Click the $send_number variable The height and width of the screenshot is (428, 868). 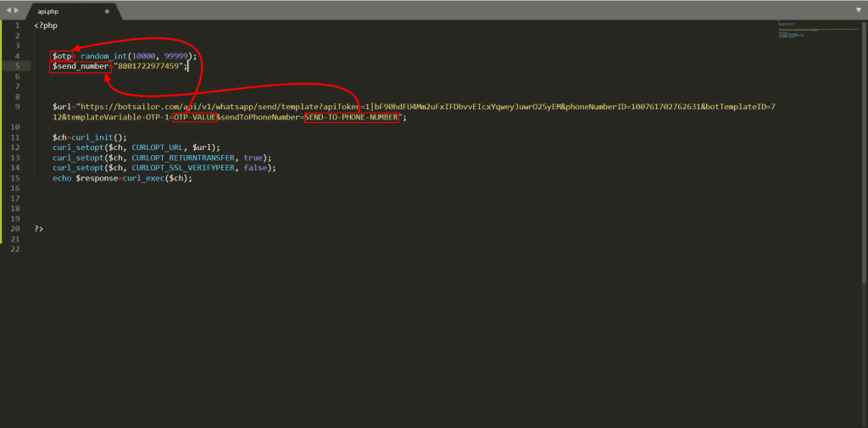point(81,66)
